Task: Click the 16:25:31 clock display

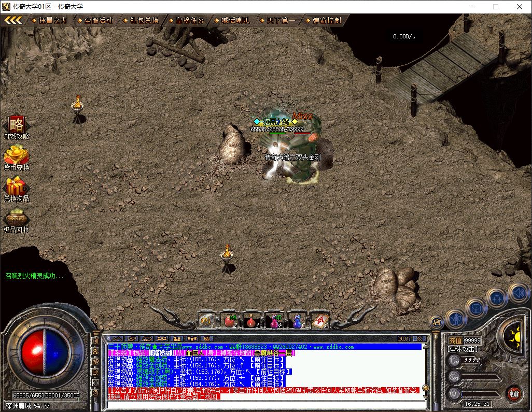Action: 477,404
